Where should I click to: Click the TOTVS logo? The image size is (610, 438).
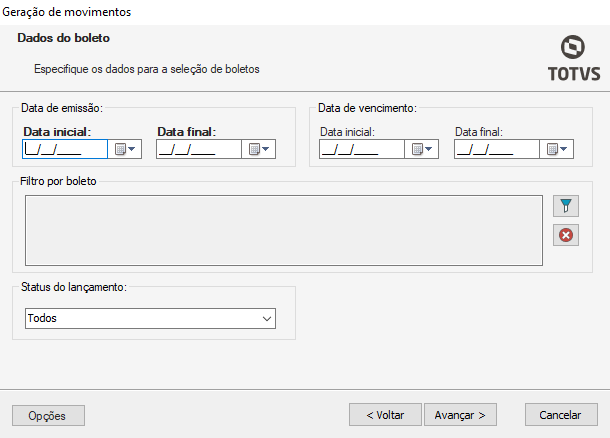[x=572, y=60]
